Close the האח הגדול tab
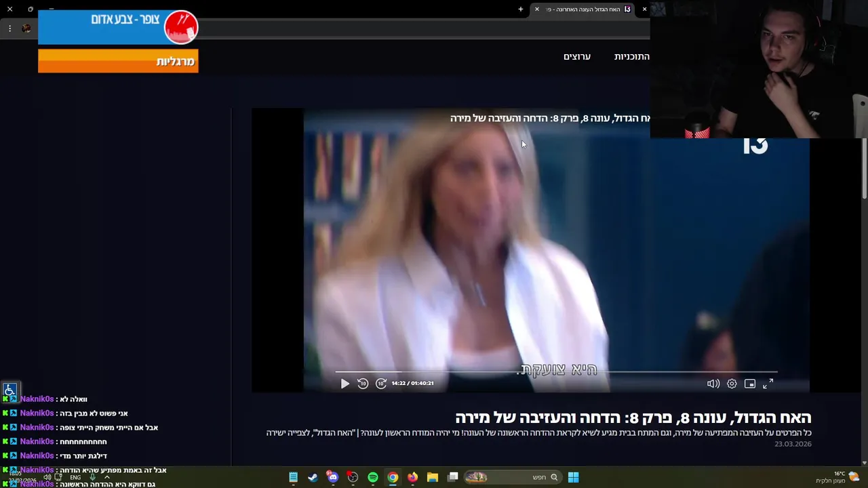The width and height of the screenshot is (868, 488). [x=537, y=9]
